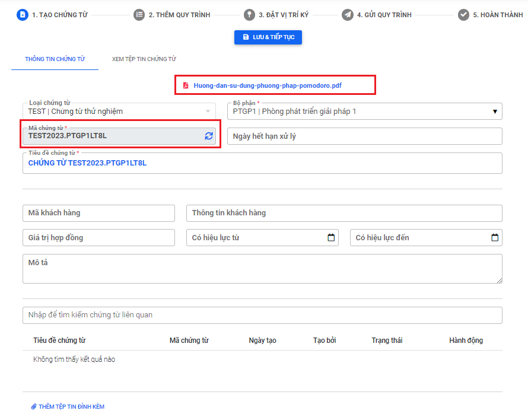Focus Thông tin khách hàng input
Viewport: 528px width, 420px height.
pyautogui.click(x=344, y=213)
